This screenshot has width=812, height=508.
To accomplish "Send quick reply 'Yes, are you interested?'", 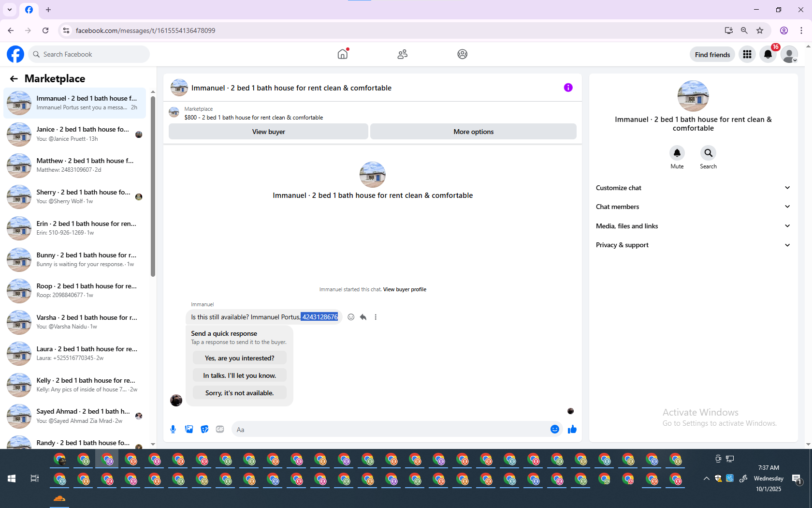I will point(239,358).
